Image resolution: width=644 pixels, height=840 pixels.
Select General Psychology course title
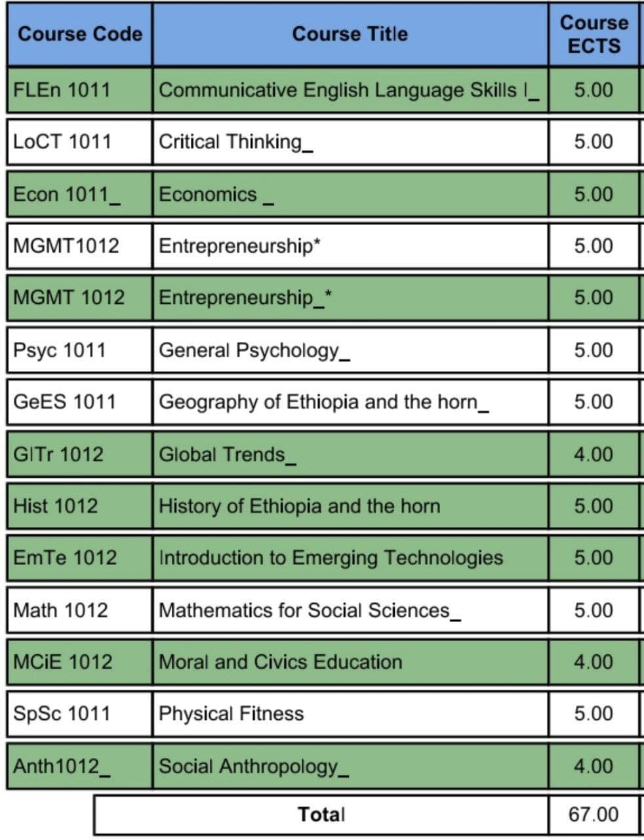pos(350,350)
